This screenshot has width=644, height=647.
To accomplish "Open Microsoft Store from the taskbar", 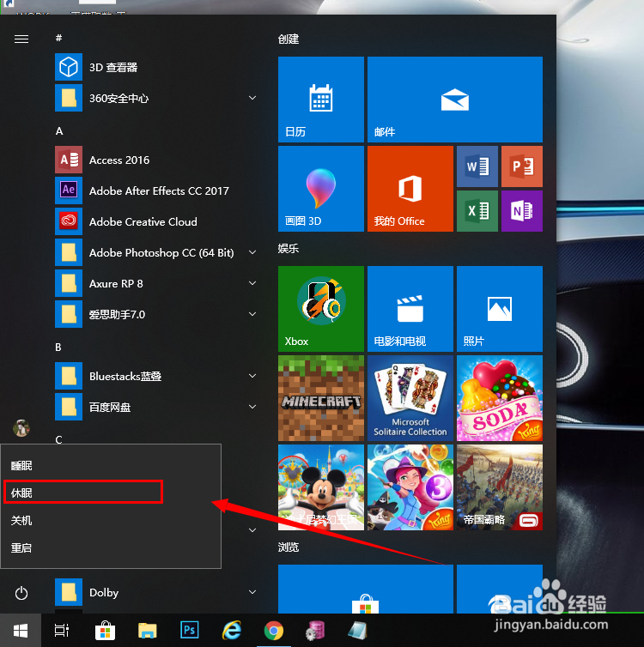I will 106,631.
